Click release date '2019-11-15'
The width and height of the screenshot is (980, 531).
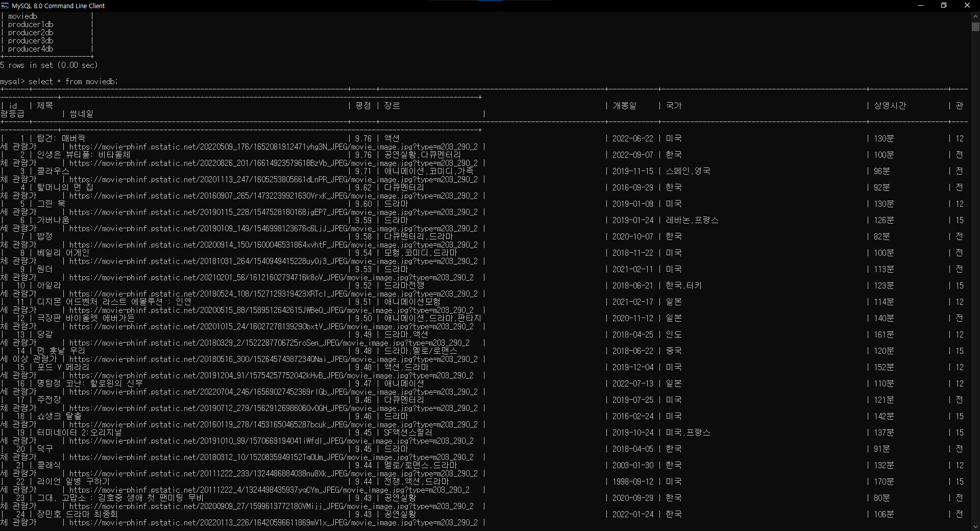tap(633, 171)
